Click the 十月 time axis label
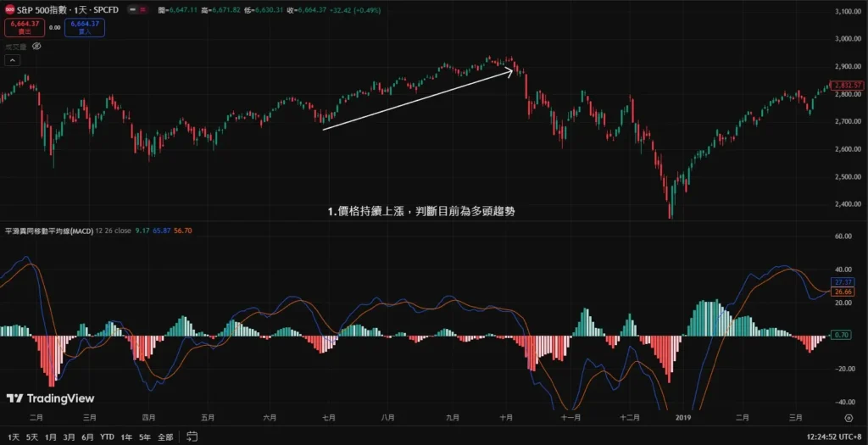Image resolution: width=868 pixels, height=445 pixels. [x=507, y=418]
